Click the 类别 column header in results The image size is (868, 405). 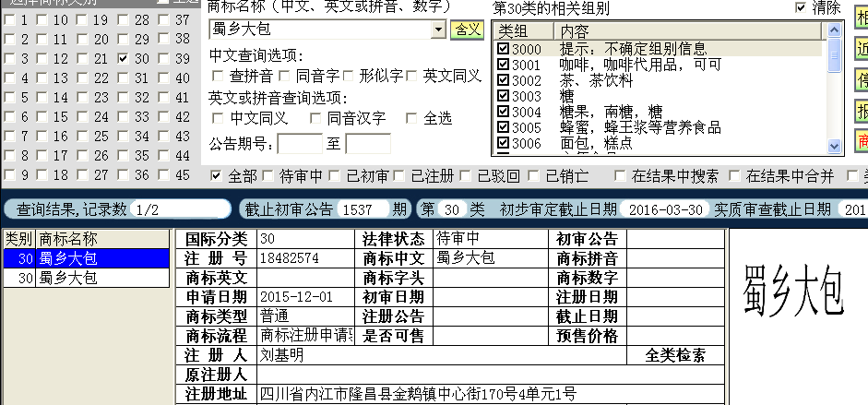click(x=19, y=239)
